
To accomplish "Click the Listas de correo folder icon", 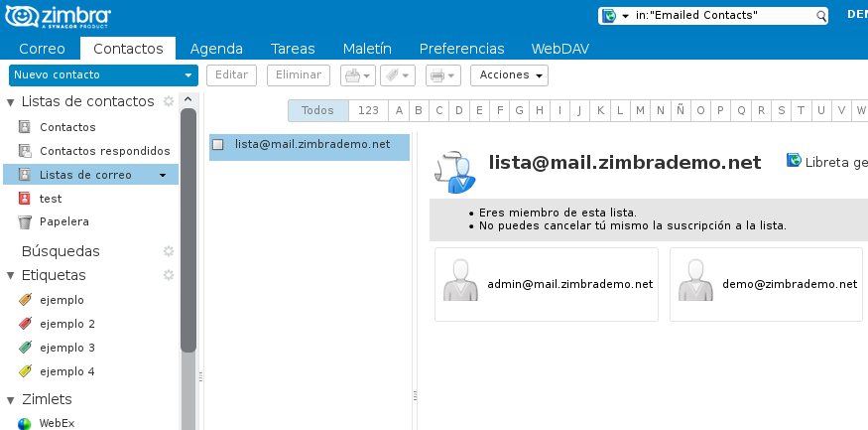I will click(25, 175).
